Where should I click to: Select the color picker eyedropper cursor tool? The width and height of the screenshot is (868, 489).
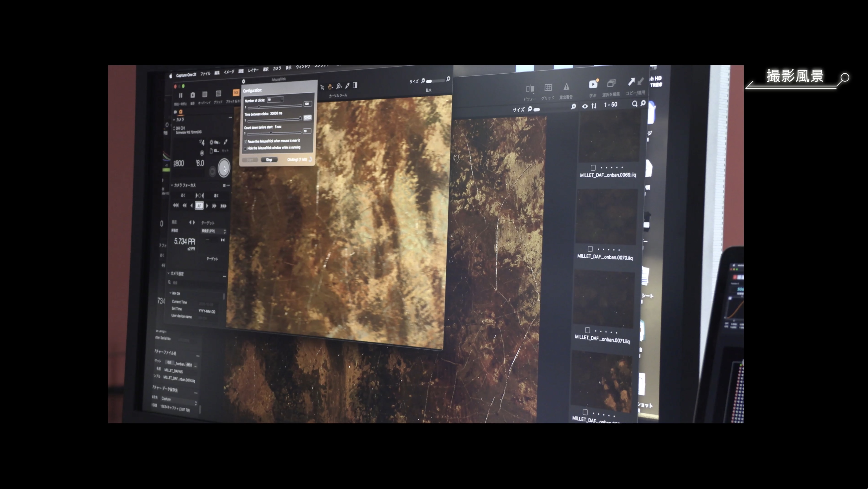[347, 86]
